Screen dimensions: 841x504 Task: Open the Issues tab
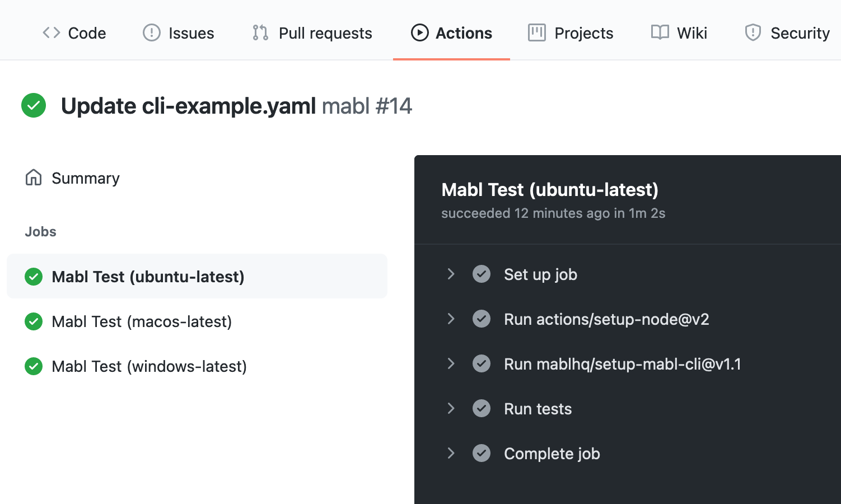[x=178, y=33]
